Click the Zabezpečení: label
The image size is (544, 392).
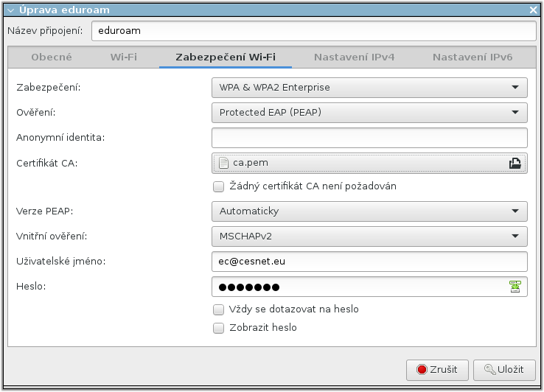[48, 88]
